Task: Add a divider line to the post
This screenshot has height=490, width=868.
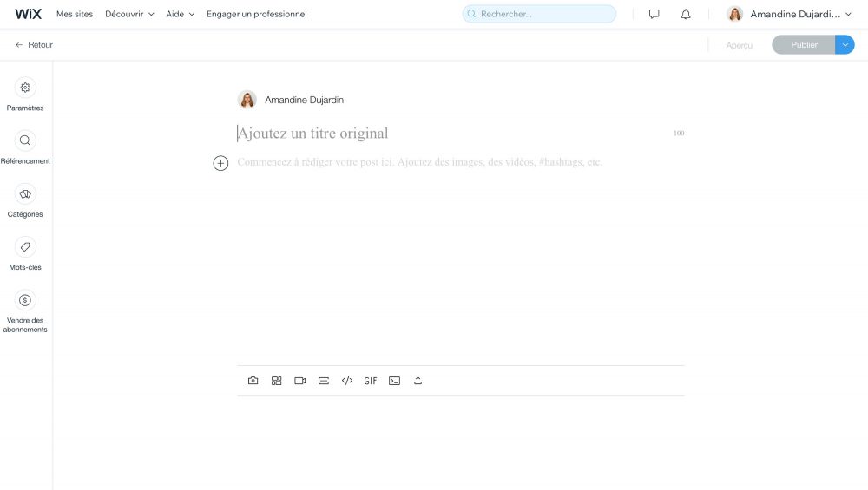Action: pos(323,381)
